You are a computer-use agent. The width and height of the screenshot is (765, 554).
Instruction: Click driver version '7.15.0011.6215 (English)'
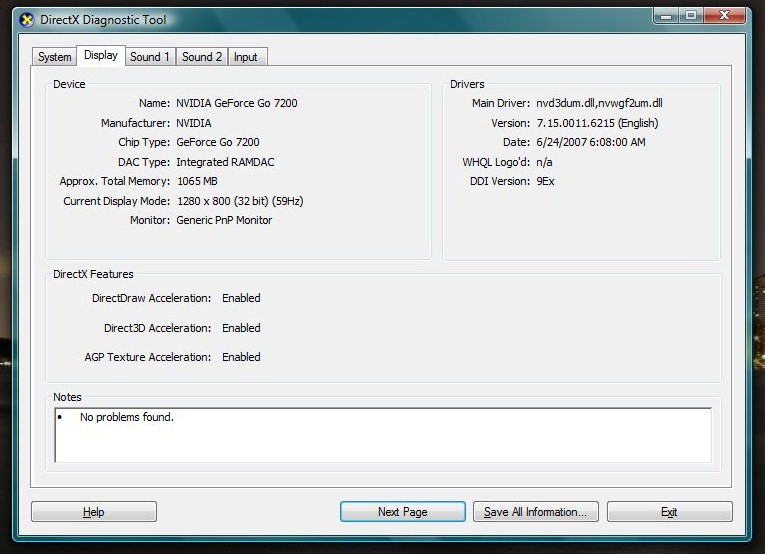pyautogui.click(x=597, y=123)
